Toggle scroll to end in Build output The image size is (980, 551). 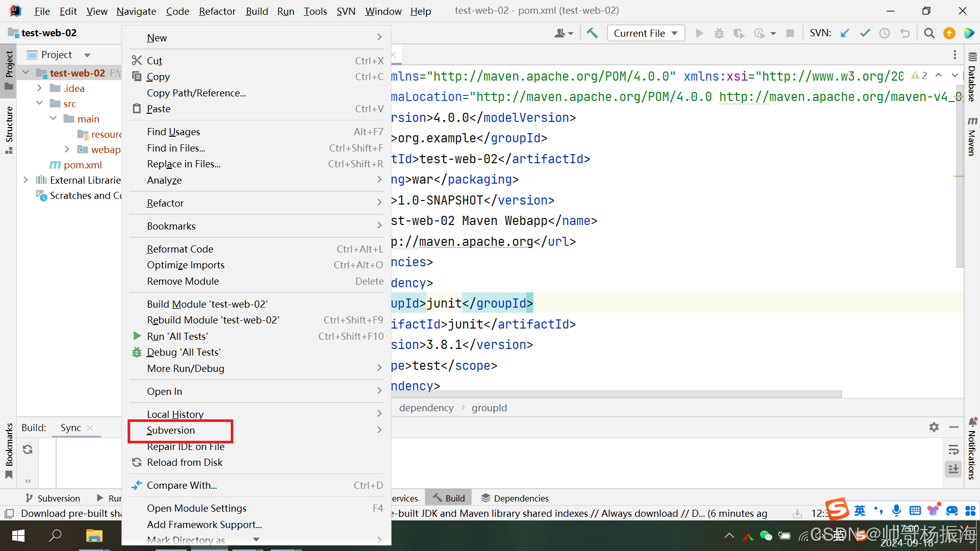(x=953, y=468)
